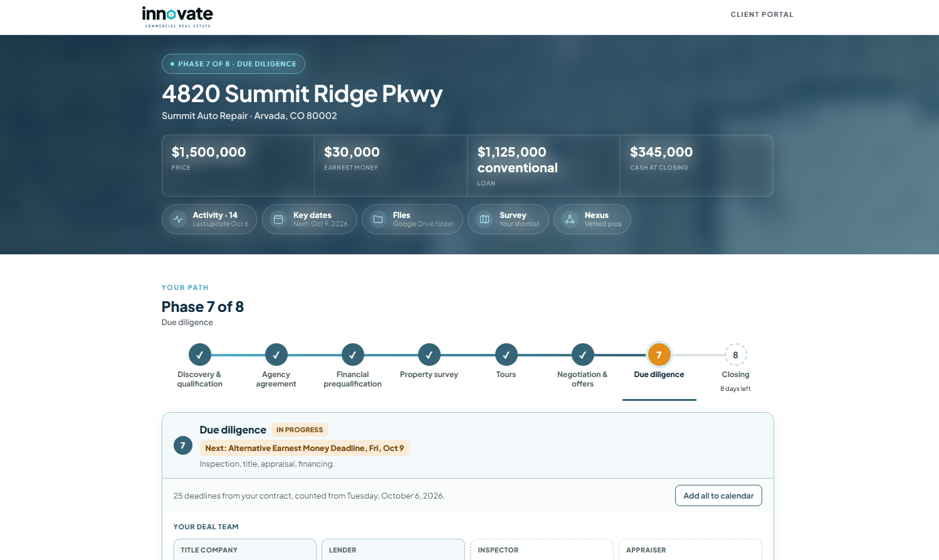Image resolution: width=939 pixels, height=560 pixels.
Task: Click the $1,125,000 conventional loan stat
Action: [543, 165]
